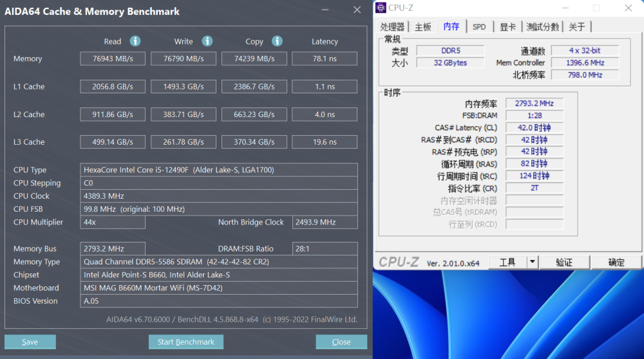The width and height of the screenshot is (644, 359).
Task: Click the 确定 button in CPU-Z
Action: pos(616,262)
